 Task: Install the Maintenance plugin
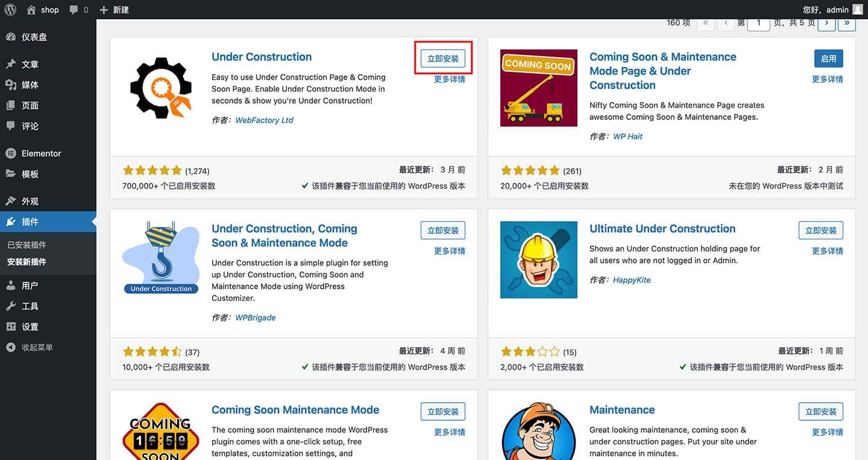[821, 412]
